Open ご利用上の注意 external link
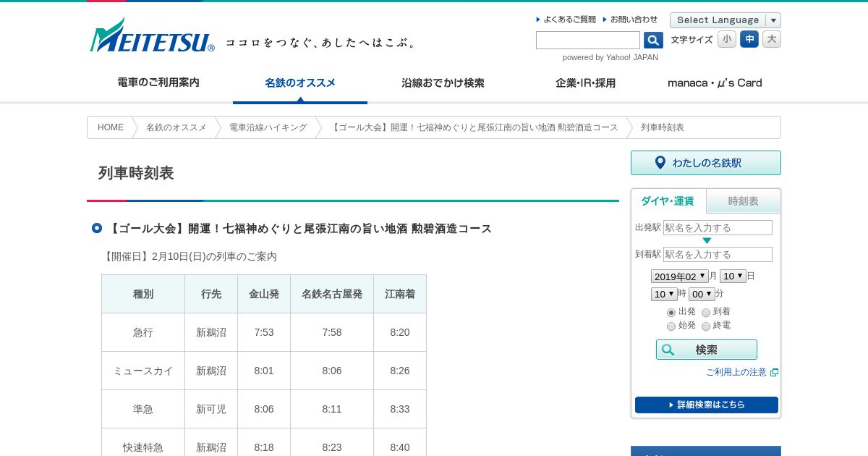Image resolution: width=868 pixels, height=456 pixels. (x=742, y=372)
